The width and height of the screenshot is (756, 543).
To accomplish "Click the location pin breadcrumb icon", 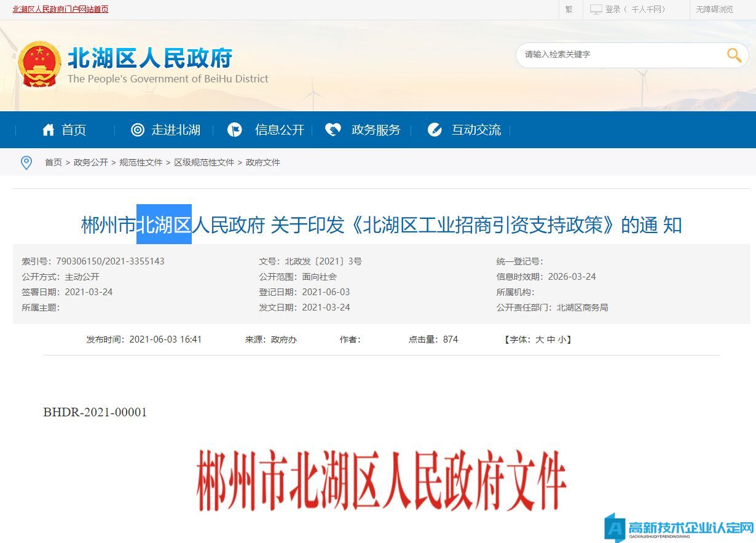I will [26, 162].
